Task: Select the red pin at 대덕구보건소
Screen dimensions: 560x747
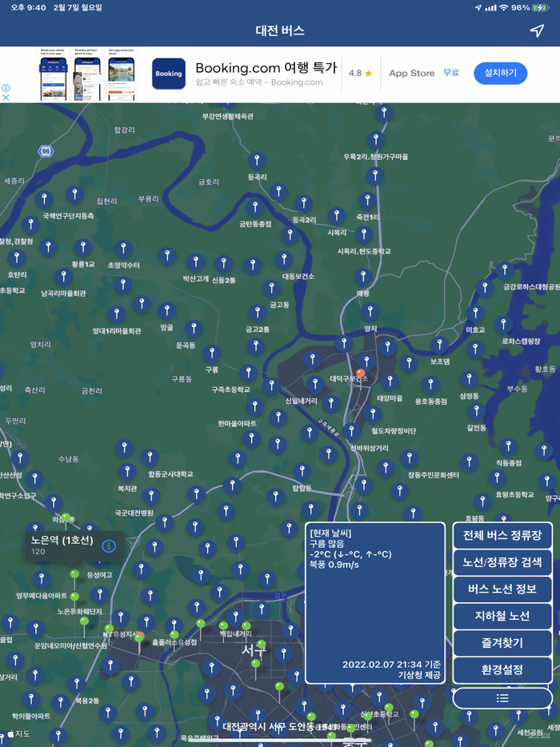Action: tap(361, 374)
